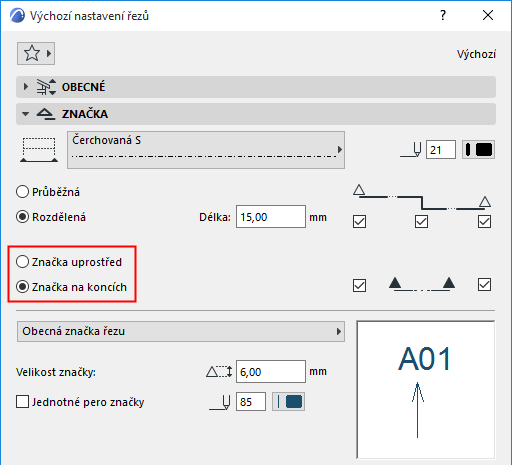Image resolution: width=512 pixels, height=465 pixels.
Task: Open the Obecná značka řezu dropdown
Action: (181, 331)
